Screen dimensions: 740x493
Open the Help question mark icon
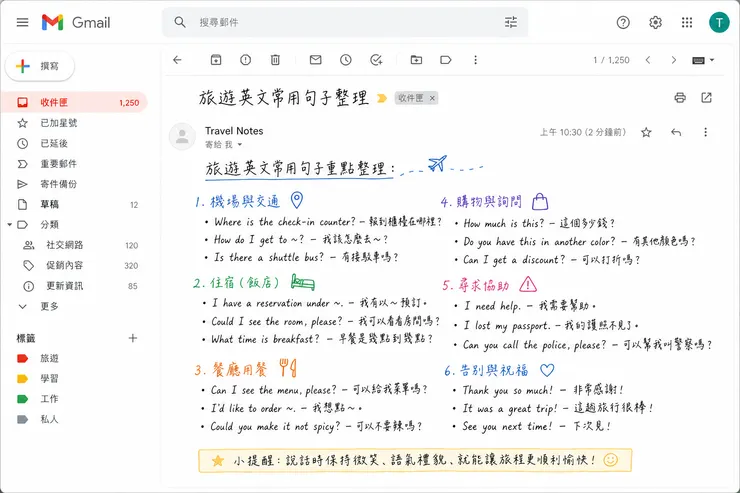point(623,22)
